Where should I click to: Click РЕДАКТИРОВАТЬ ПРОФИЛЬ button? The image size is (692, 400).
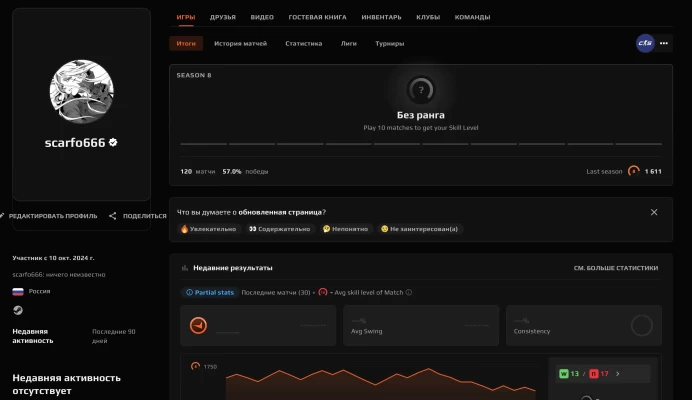pyautogui.click(x=49, y=216)
